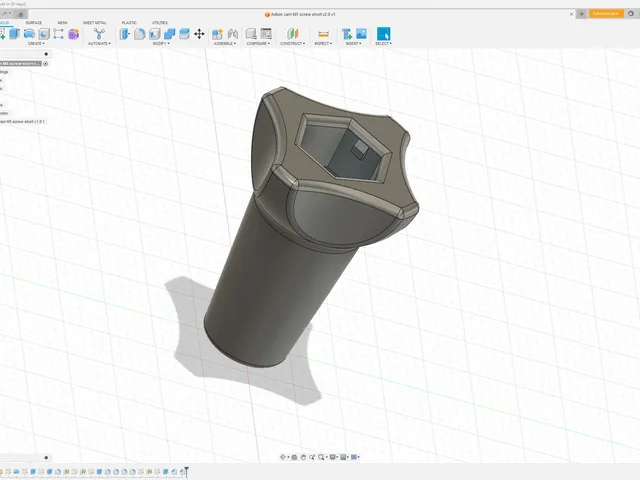Open the INSERT dropdown menu
Viewport: 640px width, 480px height.
[x=353, y=43]
